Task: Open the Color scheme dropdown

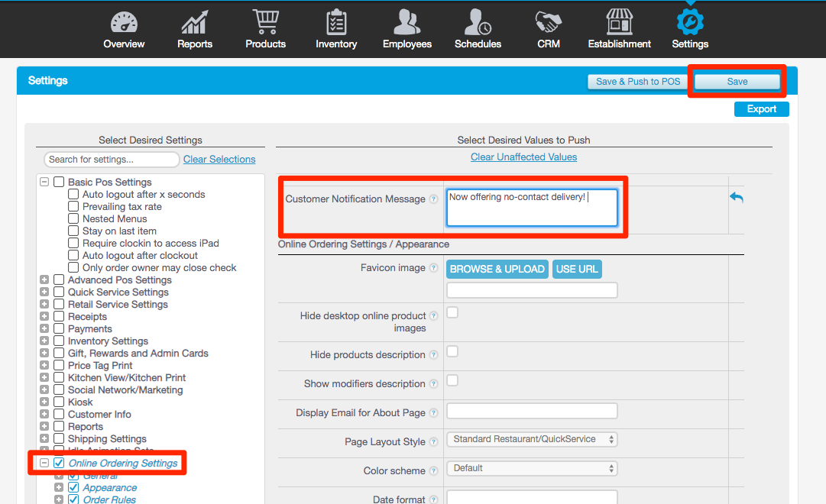Action: click(532, 468)
